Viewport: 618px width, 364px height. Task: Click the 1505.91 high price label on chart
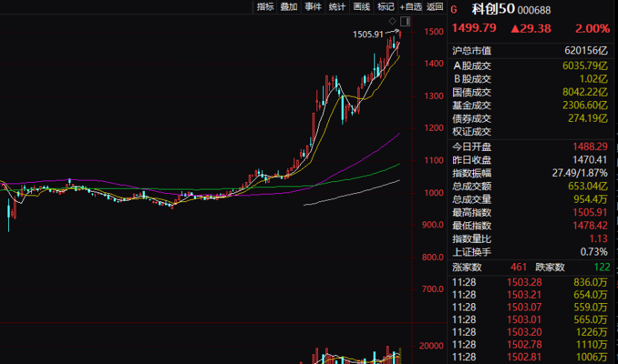tap(368, 34)
